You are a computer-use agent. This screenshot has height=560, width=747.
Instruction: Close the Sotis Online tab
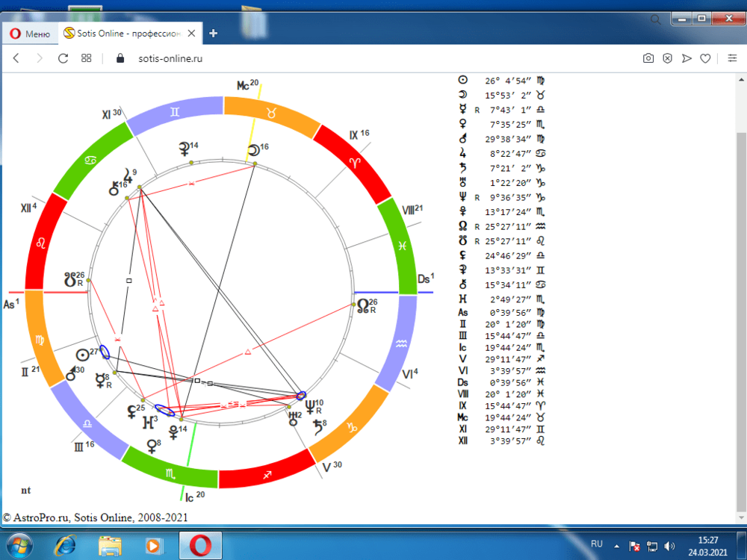tap(191, 34)
